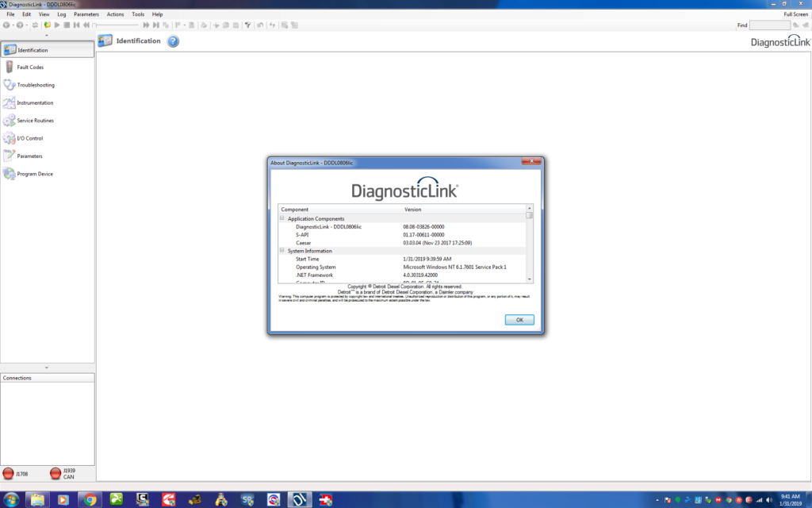Click the log fast-forward toolbar button
Image resolution: width=812 pixels, height=508 pixels.
(146, 25)
